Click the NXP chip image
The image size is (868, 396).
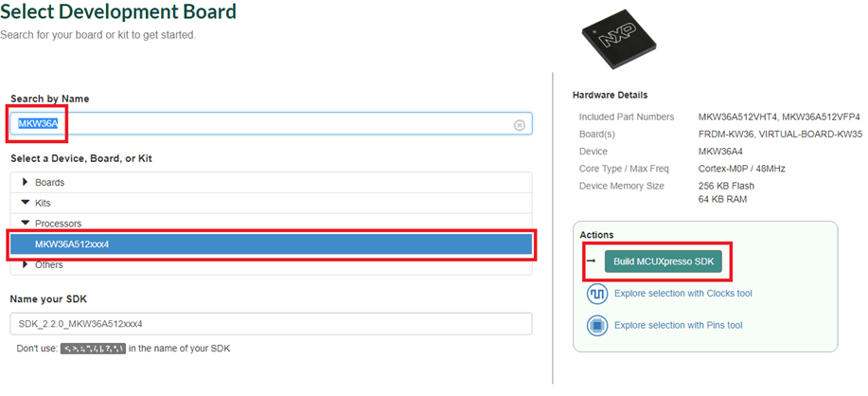(x=620, y=38)
